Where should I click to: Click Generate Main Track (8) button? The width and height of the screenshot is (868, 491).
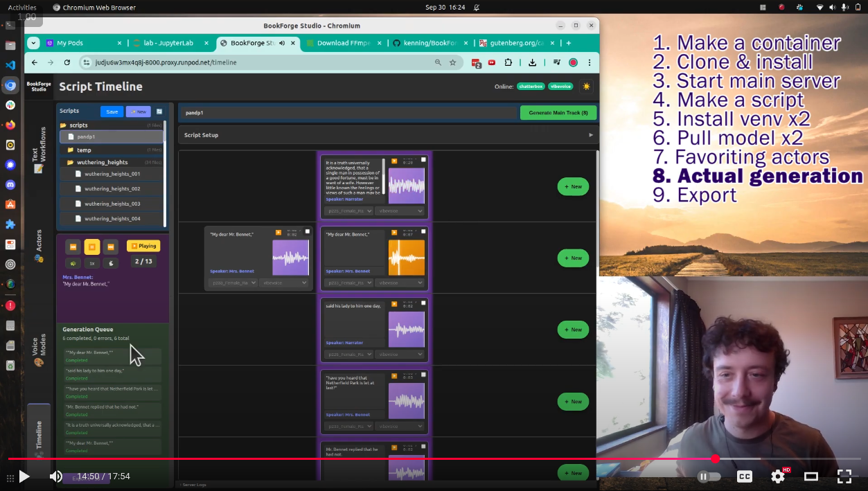[558, 112]
